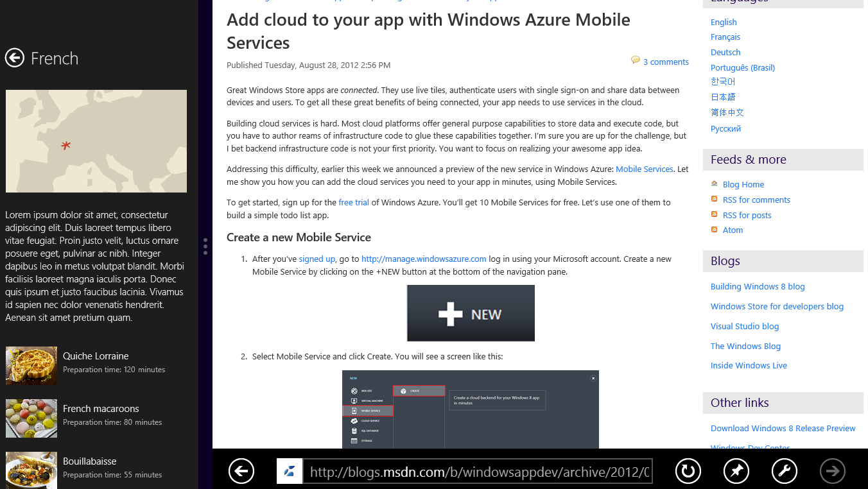Visit Inside Windows Live blog

[x=749, y=366]
